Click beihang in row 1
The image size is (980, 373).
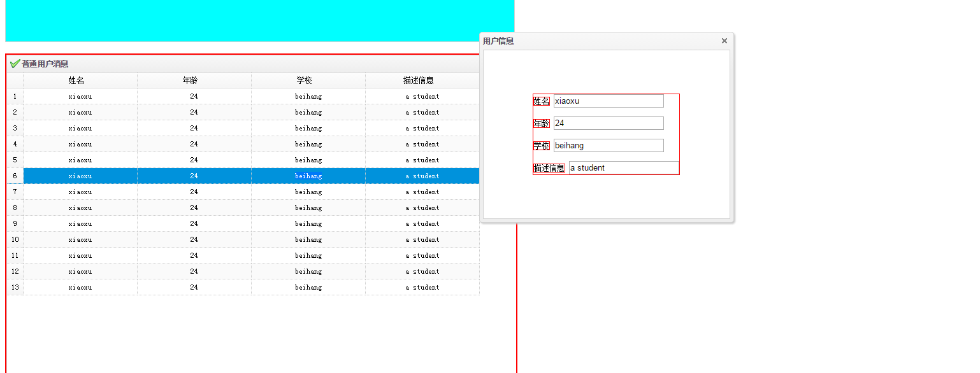(308, 96)
